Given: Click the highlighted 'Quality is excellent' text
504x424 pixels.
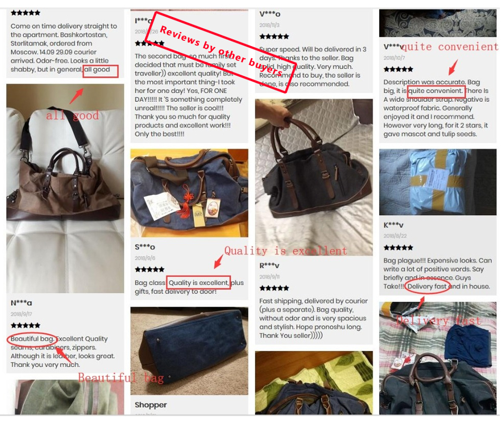Looking at the screenshot, I should click(198, 282).
